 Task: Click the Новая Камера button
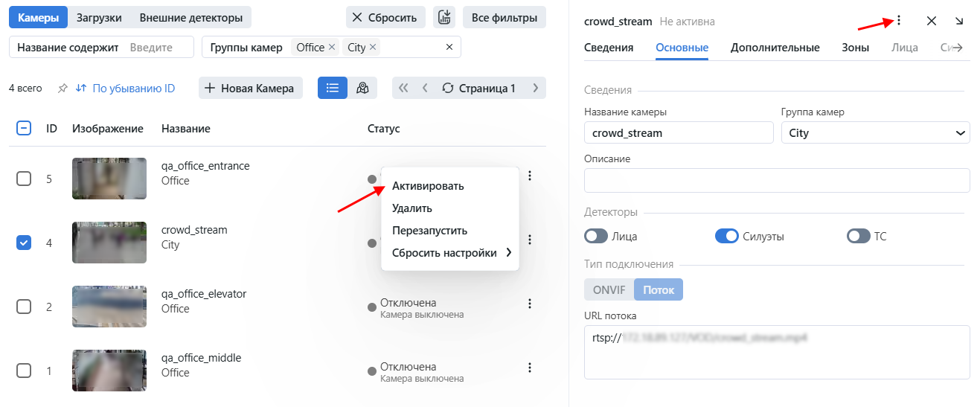(x=250, y=88)
